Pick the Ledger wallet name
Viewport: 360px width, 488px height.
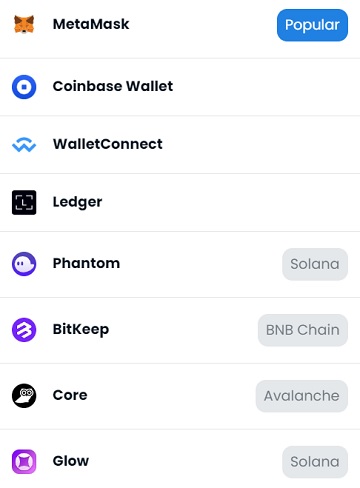(x=77, y=202)
